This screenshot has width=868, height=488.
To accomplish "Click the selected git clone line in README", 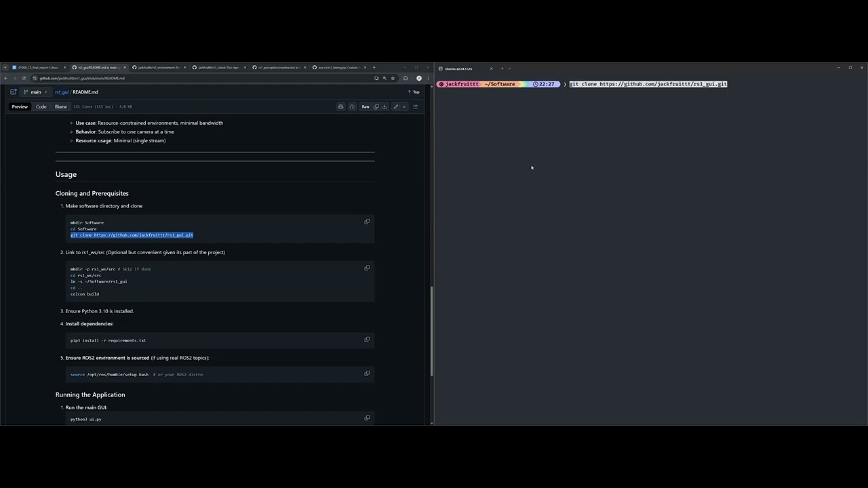I will click(x=132, y=235).
